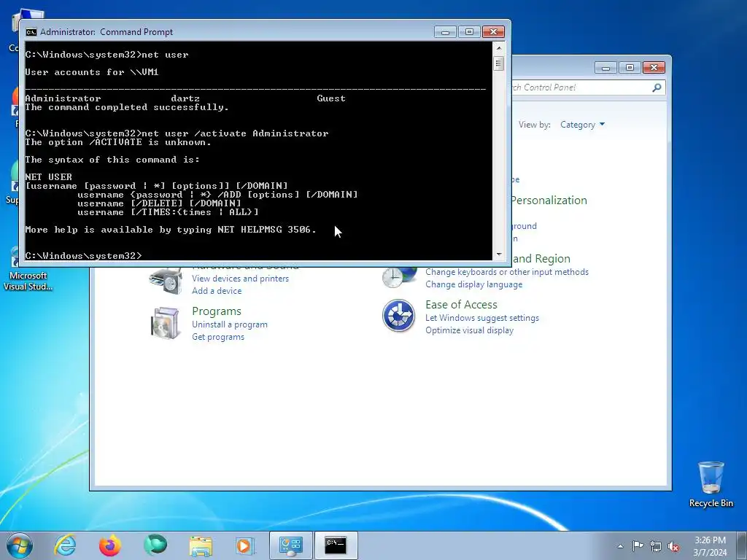Open the Action Center flag icon

click(x=638, y=546)
